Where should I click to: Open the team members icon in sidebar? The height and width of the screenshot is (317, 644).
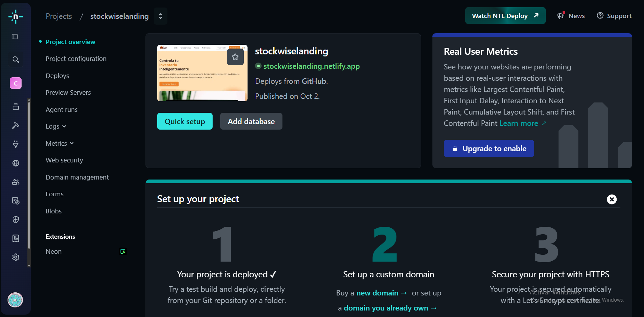(16, 182)
